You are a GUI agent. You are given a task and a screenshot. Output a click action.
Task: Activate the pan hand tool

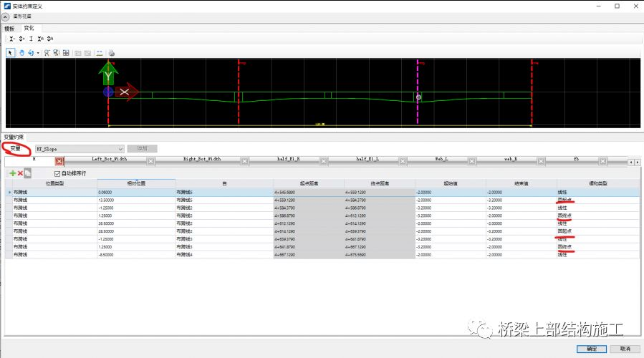[x=21, y=53]
